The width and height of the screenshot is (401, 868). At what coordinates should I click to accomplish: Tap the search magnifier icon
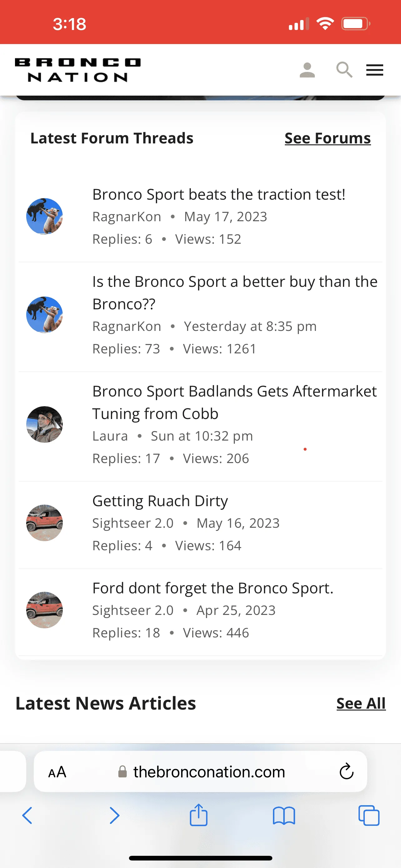[344, 70]
